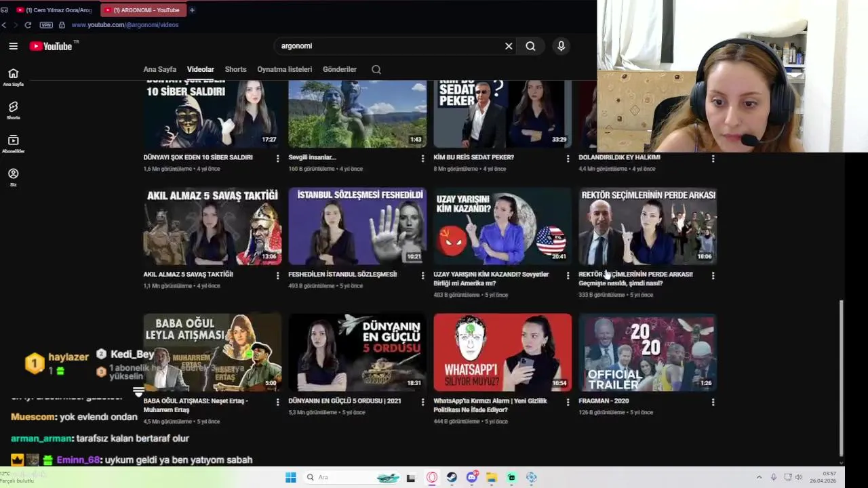
Task: Switch to the Shorts channel tab
Action: (x=235, y=69)
